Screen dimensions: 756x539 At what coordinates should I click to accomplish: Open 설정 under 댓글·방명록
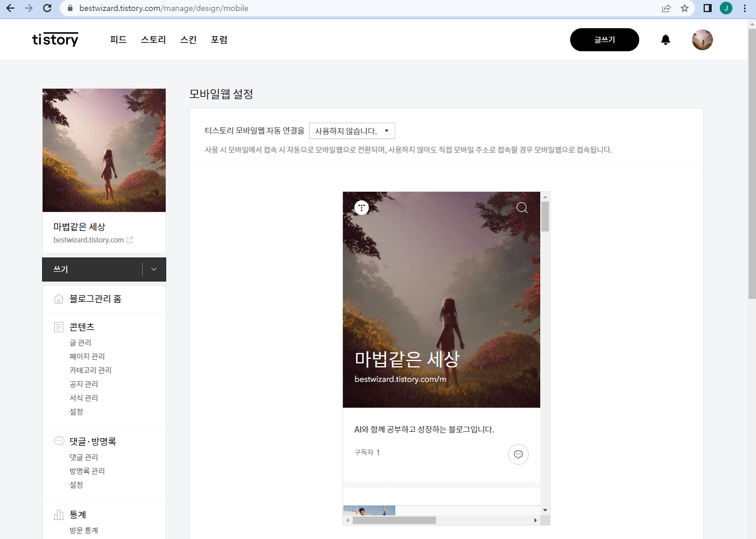click(x=77, y=485)
